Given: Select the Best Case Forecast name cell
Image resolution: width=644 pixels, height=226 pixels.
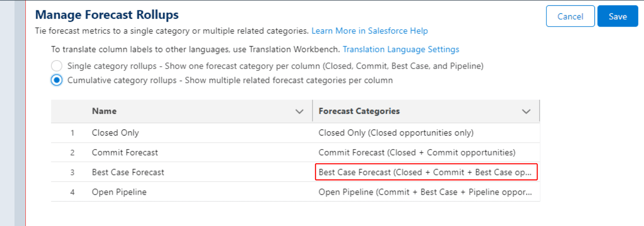Looking at the screenshot, I should (x=128, y=172).
